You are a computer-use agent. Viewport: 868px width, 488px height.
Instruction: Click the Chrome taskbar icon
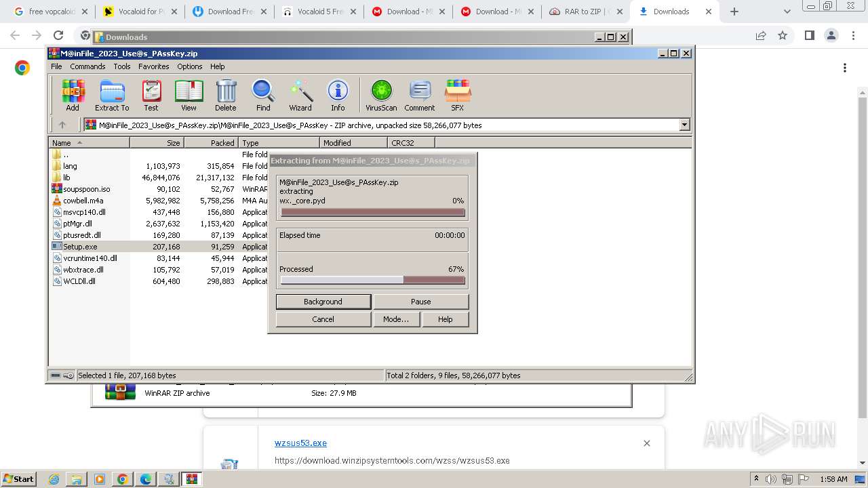[123, 479]
